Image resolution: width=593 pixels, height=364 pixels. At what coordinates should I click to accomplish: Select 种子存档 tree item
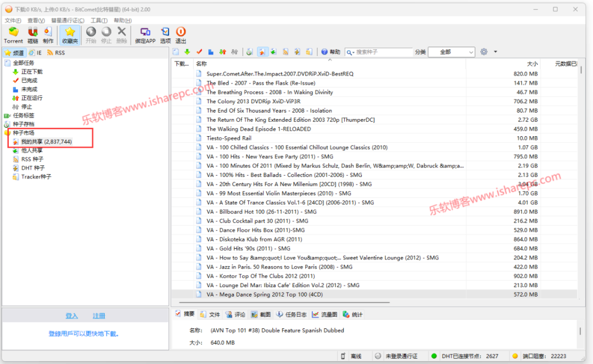coord(24,124)
